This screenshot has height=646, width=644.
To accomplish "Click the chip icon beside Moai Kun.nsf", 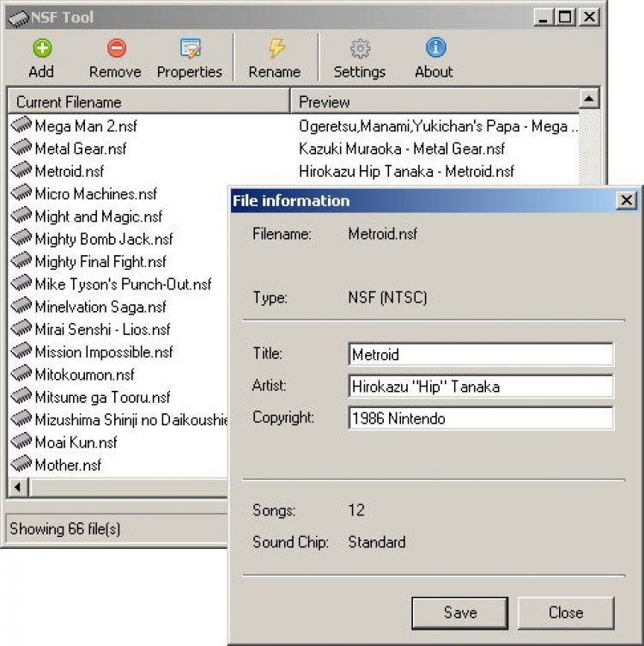I will click(21, 442).
